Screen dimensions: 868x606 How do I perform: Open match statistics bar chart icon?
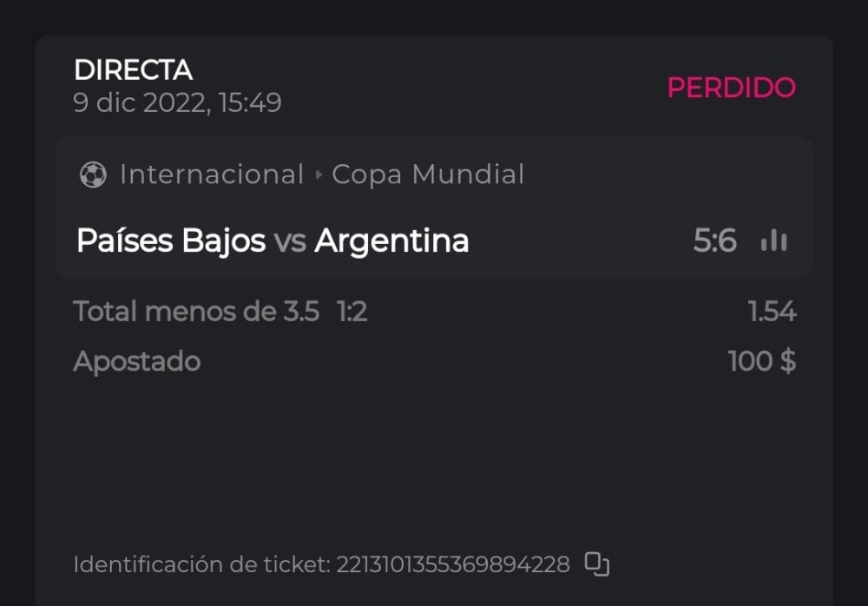(773, 240)
